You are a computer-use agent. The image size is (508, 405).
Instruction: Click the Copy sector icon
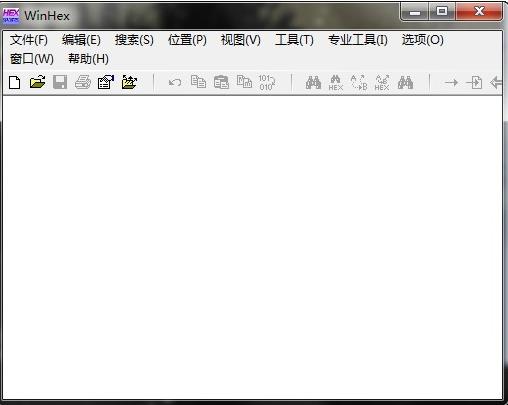(198, 82)
